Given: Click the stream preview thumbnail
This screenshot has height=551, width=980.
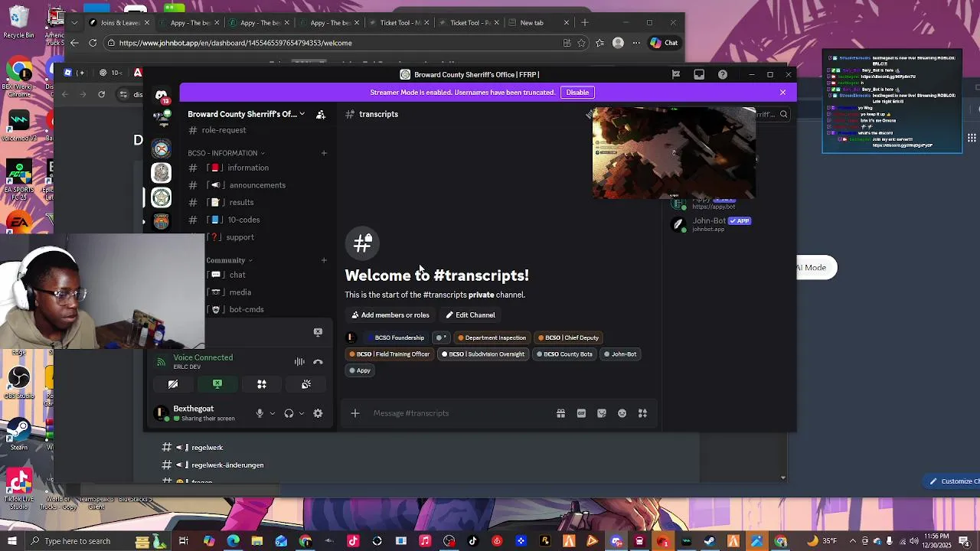Looking at the screenshot, I should 674,152.
